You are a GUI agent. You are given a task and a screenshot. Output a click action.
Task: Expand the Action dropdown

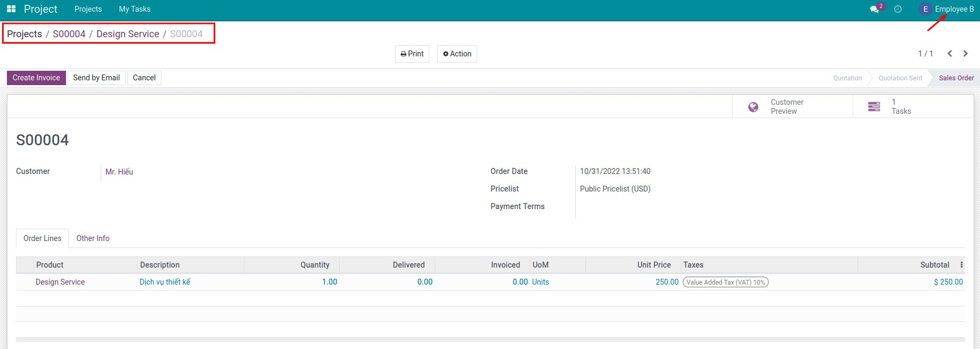point(457,54)
